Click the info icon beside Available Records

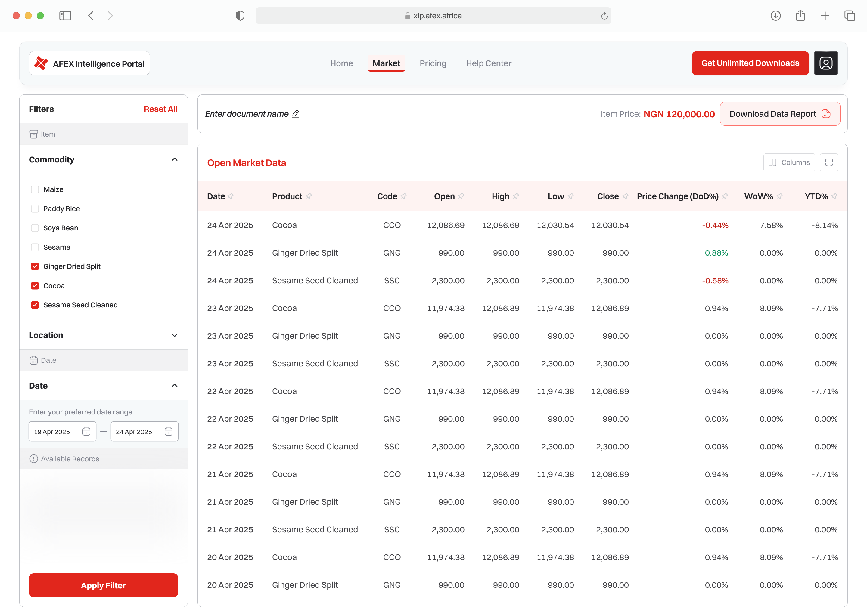point(33,458)
